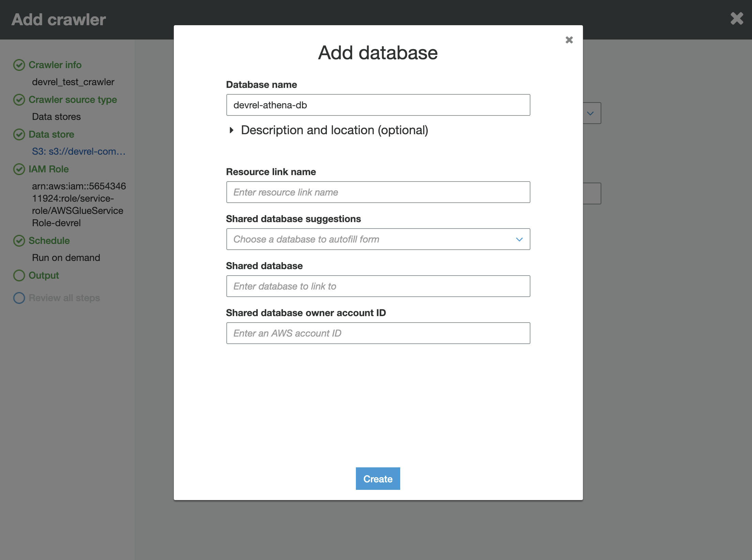
Task: Go to the Crawler info step
Action: [x=55, y=65]
